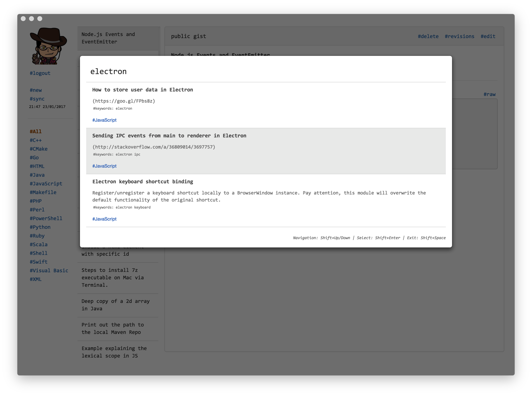Click #edit to edit the gist
532x396 pixels.
(488, 36)
